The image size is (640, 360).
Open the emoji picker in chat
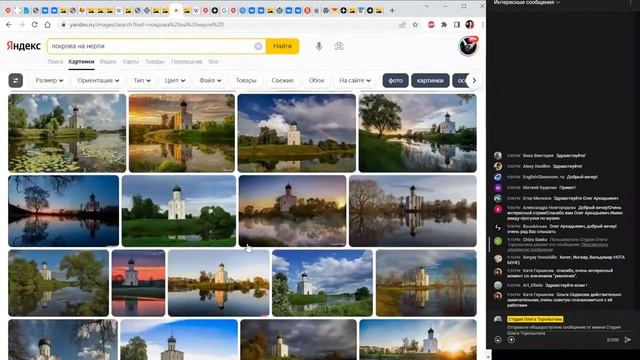point(498,340)
